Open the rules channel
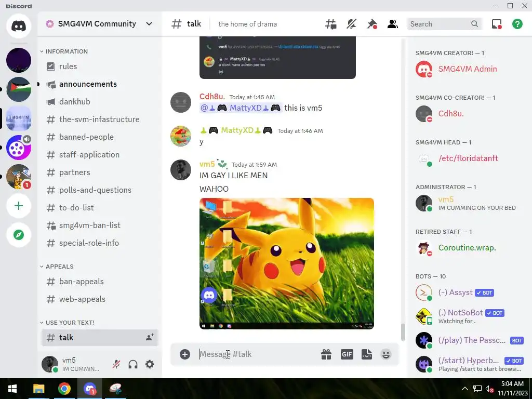The height and width of the screenshot is (399, 532). pyautogui.click(x=99, y=66)
